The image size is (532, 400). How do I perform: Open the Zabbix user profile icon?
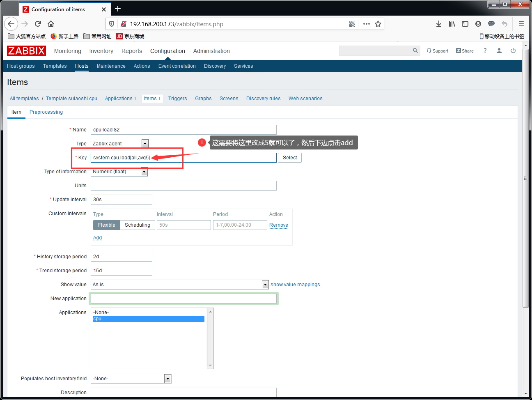tap(499, 51)
